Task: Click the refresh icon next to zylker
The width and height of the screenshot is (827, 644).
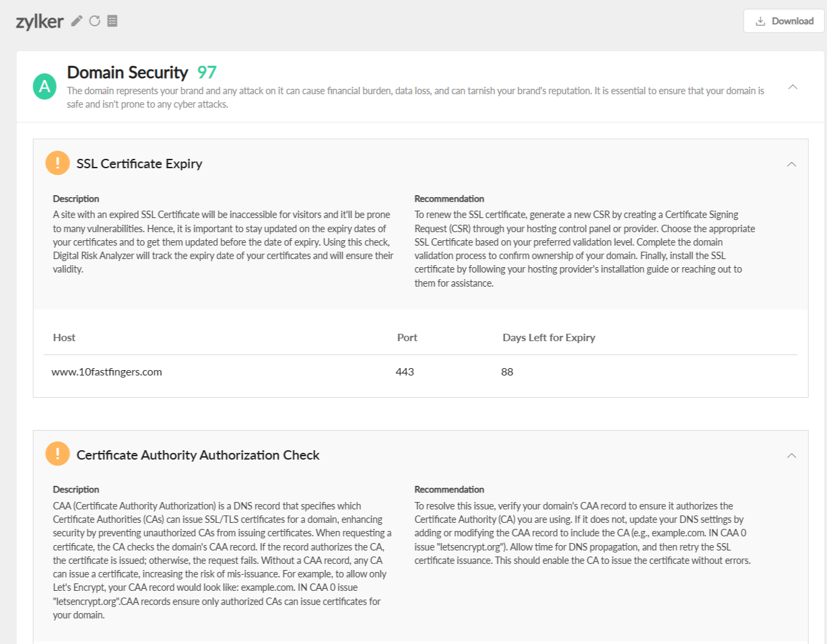Action: [x=94, y=21]
